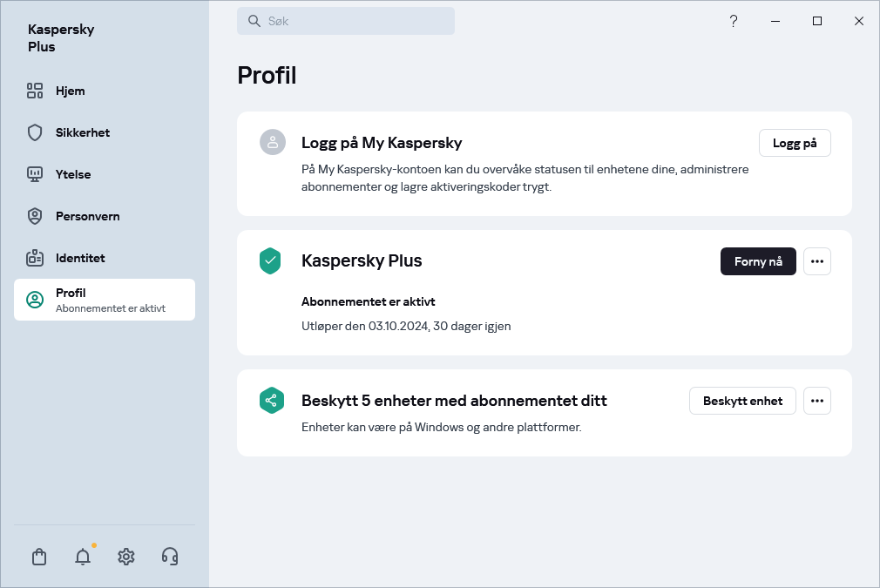Screen dimensions: 880x588
Task: Click the green shield Kaspersky Plus icon
Action: 270,261
